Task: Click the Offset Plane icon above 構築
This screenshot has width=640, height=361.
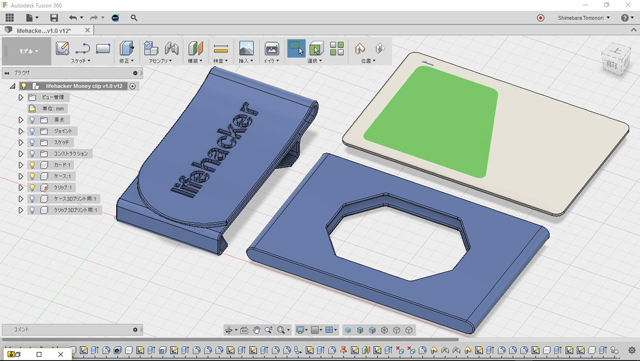Action: click(x=196, y=49)
